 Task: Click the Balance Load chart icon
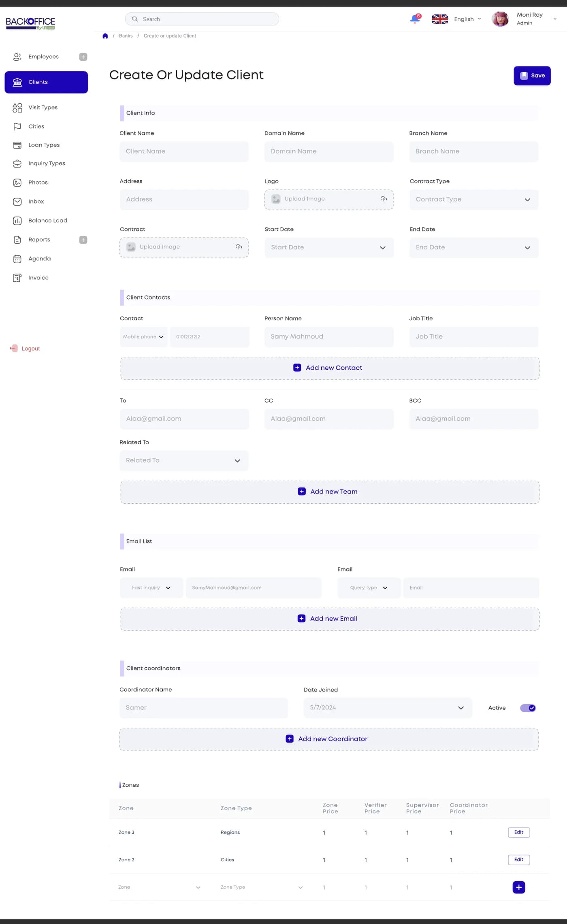[x=17, y=221]
